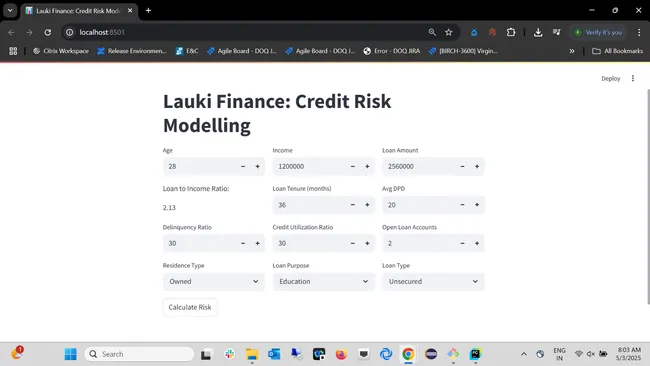Open the Loan Purpose dropdown showing Education
Screen dimensions: 650x366
(323, 281)
